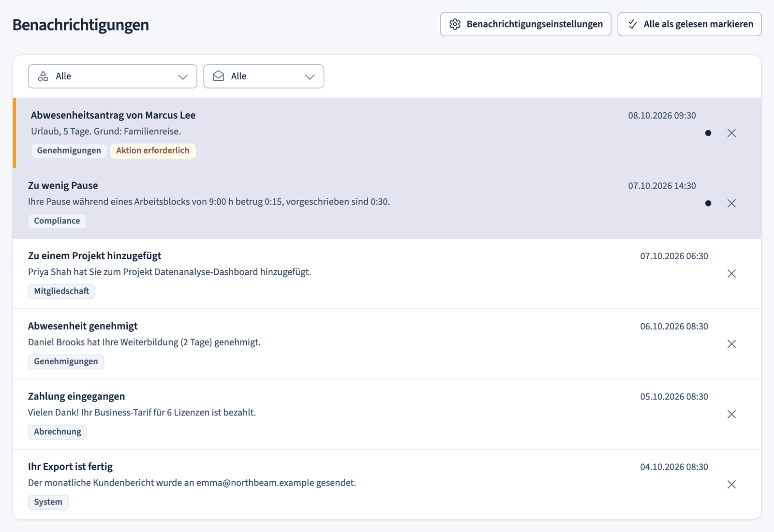
Task: Click the timestamp 07.10.2026 14:30
Action: (x=662, y=186)
